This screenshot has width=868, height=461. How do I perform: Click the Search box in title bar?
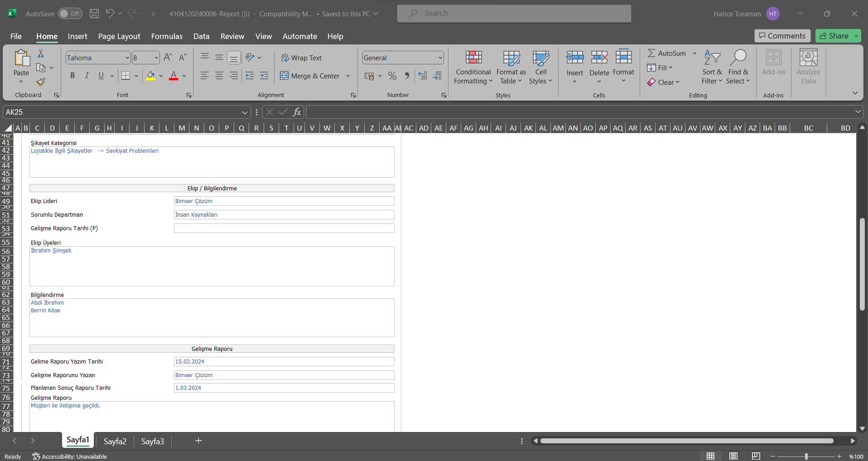pos(514,14)
